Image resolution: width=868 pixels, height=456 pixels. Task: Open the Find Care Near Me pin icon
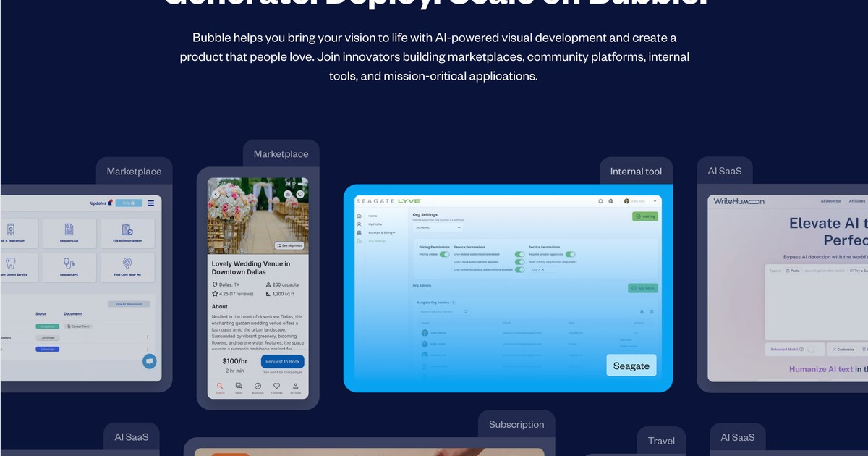(127, 263)
